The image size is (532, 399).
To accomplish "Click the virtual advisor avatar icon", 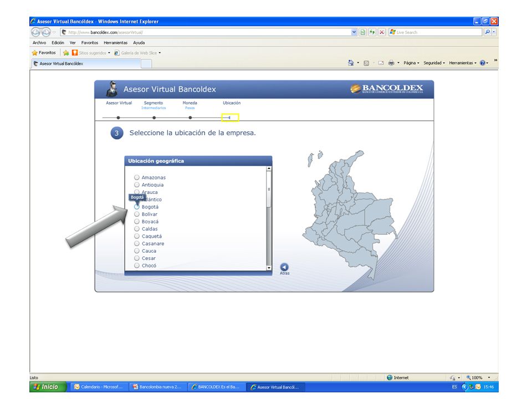I will [x=111, y=89].
